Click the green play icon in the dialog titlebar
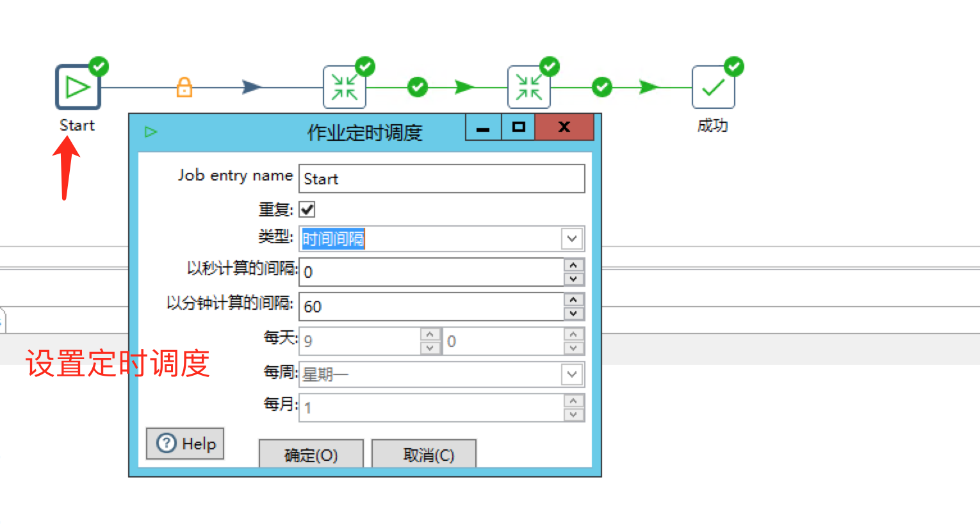Image resolution: width=980 pixels, height=530 pixels. click(151, 131)
